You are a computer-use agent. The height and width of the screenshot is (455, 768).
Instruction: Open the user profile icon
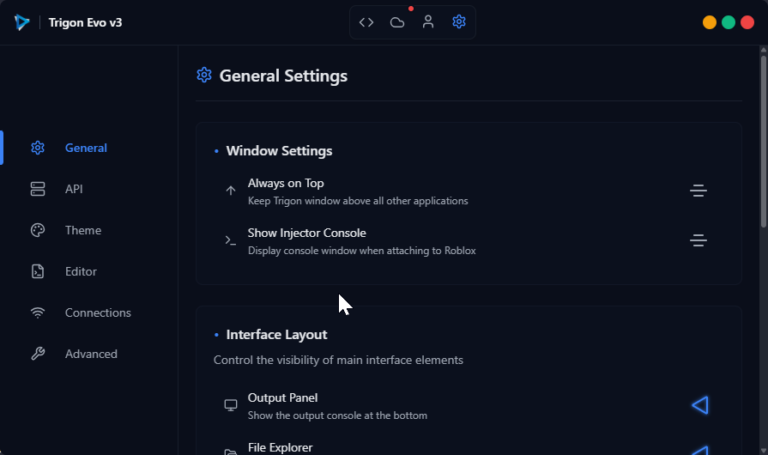pos(428,22)
